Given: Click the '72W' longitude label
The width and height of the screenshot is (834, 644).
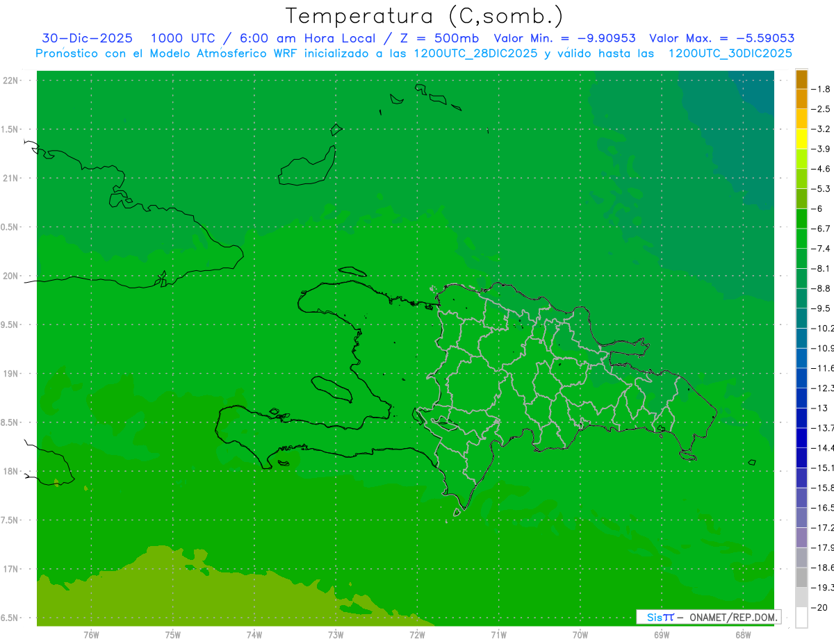Looking at the screenshot, I should tap(417, 635).
